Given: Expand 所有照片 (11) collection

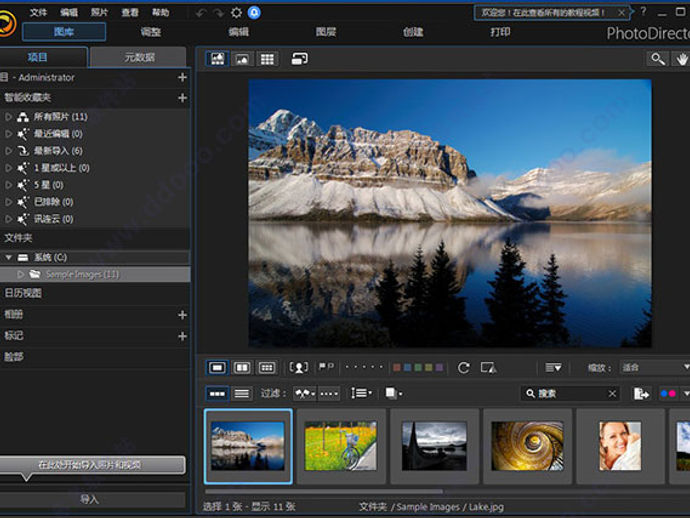Looking at the screenshot, I should pyautogui.click(x=8, y=117).
